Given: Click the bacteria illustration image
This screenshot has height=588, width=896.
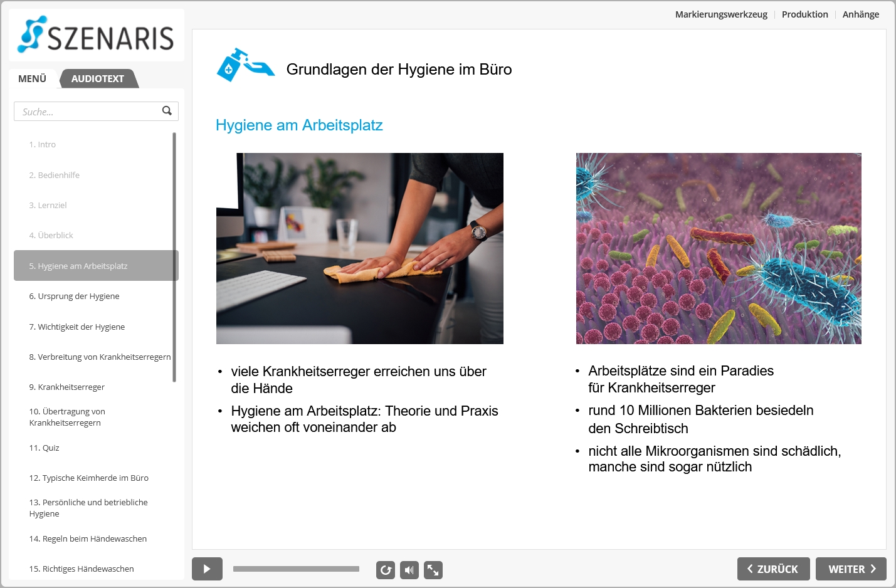Looking at the screenshot, I should click(x=719, y=248).
